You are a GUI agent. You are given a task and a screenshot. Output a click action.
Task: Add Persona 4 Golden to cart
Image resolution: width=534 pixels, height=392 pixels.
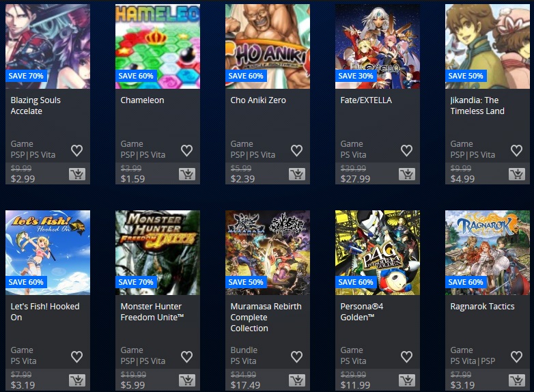point(407,380)
